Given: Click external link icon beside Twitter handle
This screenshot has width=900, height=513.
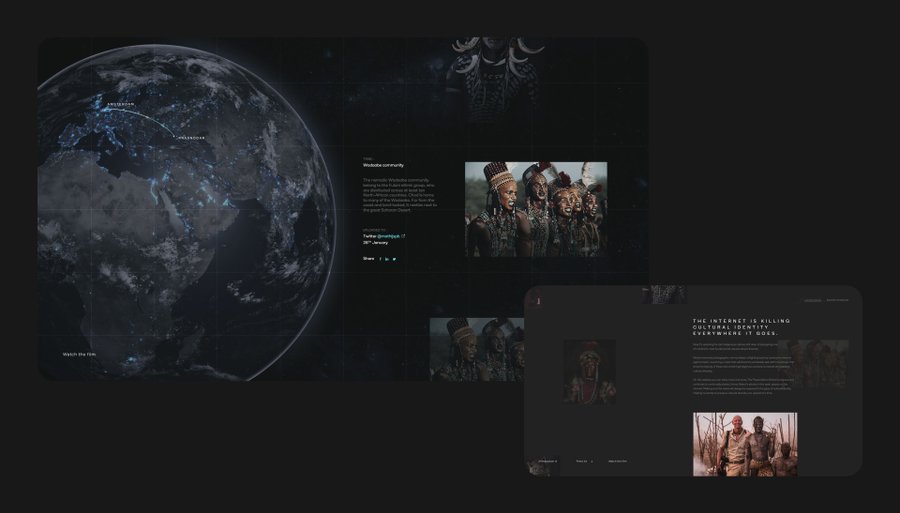Looking at the screenshot, I should [403, 236].
